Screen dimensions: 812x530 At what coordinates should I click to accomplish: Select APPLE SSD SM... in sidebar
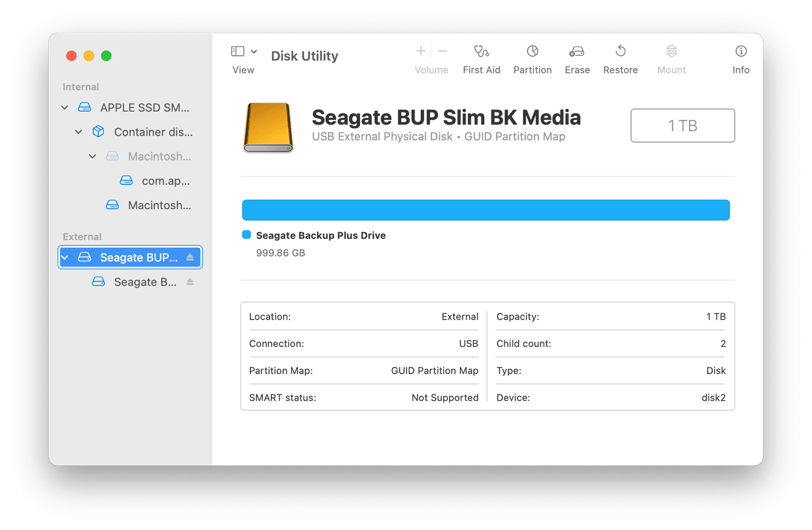130,107
